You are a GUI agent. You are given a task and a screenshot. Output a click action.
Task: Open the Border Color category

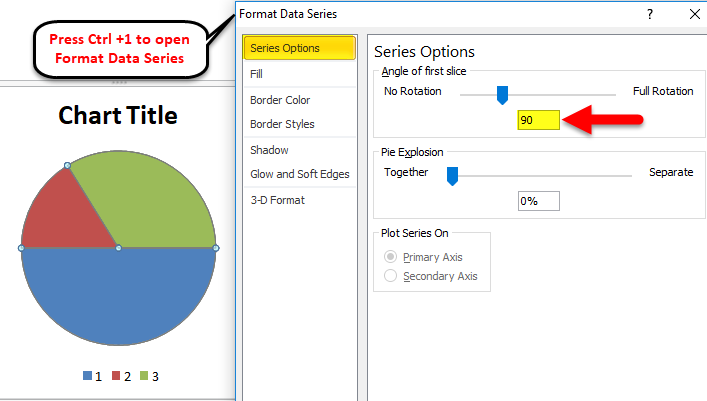(x=280, y=100)
